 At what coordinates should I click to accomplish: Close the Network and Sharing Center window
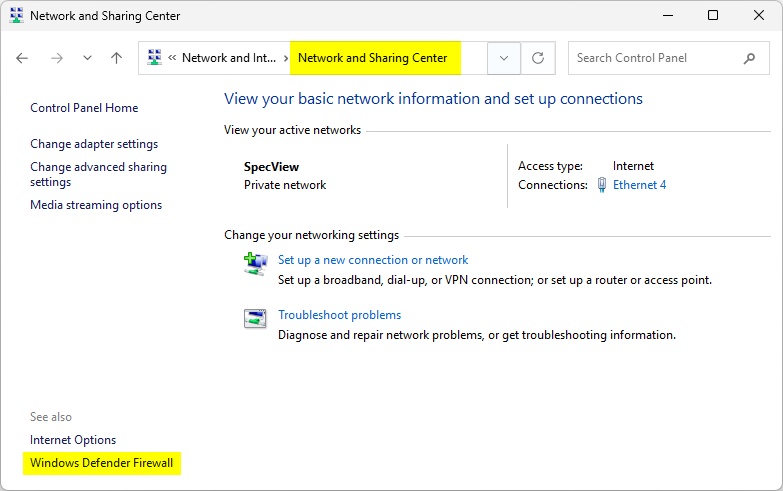759,15
